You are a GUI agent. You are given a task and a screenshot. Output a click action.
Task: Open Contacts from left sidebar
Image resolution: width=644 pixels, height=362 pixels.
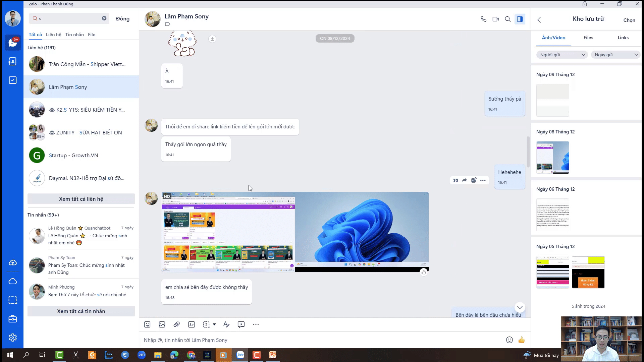[13, 61]
